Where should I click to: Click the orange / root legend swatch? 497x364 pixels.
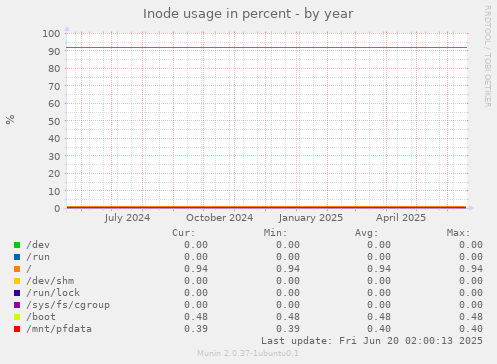pos(17,269)
